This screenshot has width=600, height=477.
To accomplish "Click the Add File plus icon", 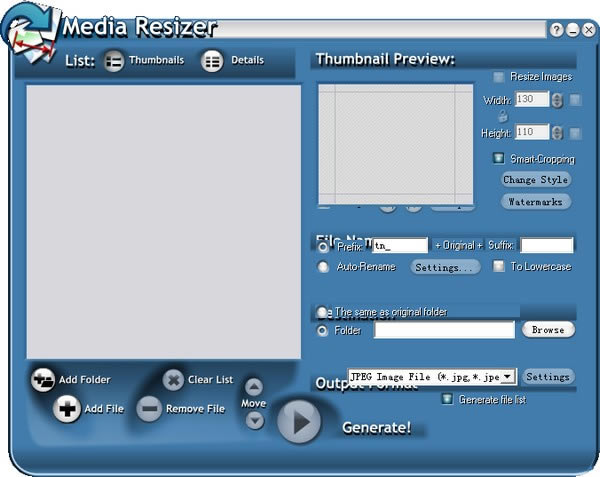I will [x=67, y=409].
